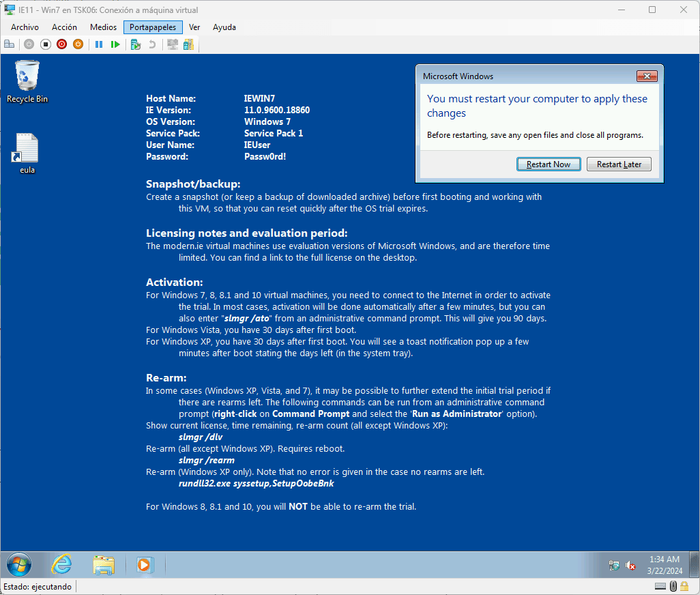The height and width of the screenshot is (595, 700).
Task: Create a checkpoint of the virtual machine
Action: [136, 44]
